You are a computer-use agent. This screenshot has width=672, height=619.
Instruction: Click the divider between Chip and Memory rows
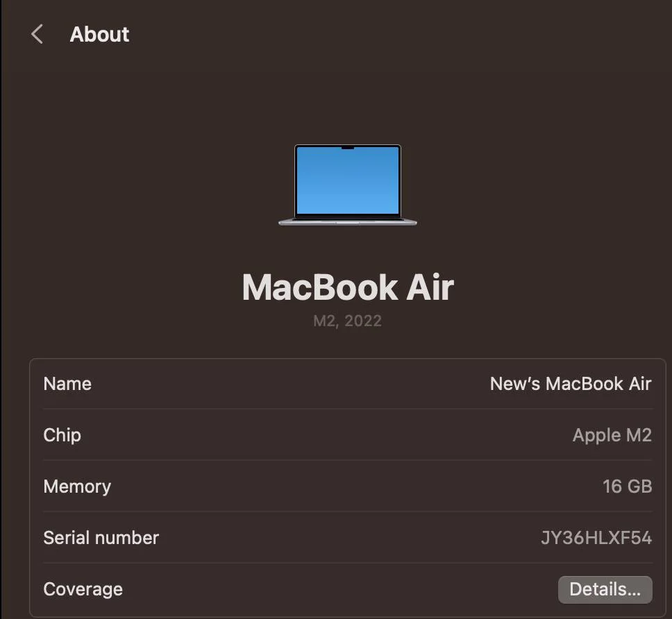(x=347, y=460)
